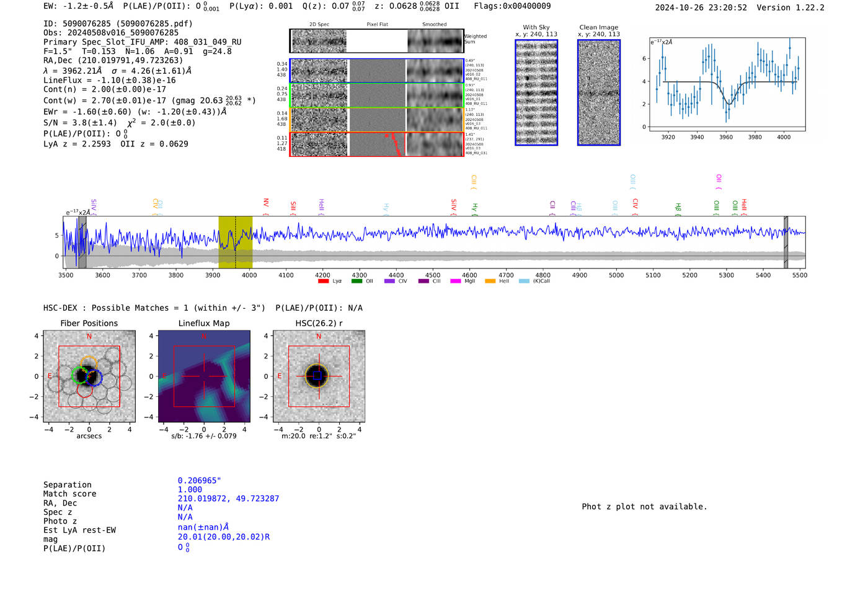
Task: Click the Flags:0x00400009 text in header
Action: pyautogui.click(x=512, y=6)
